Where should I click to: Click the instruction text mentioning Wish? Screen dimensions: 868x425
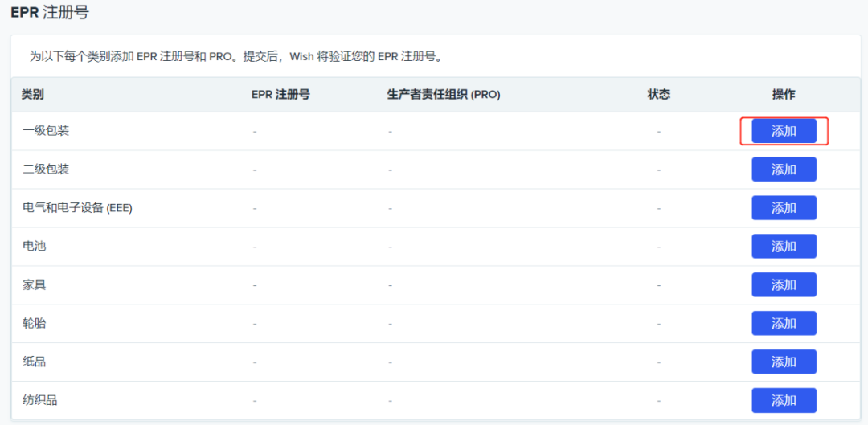pos(236,57)
